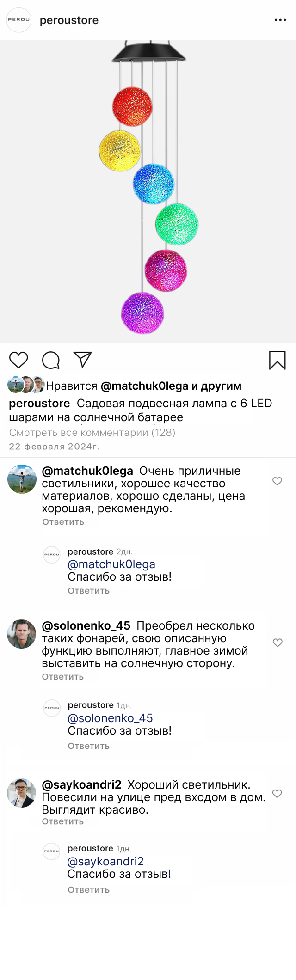Open peroustore username in header
The image size is (296, 980).
[69, 20]
